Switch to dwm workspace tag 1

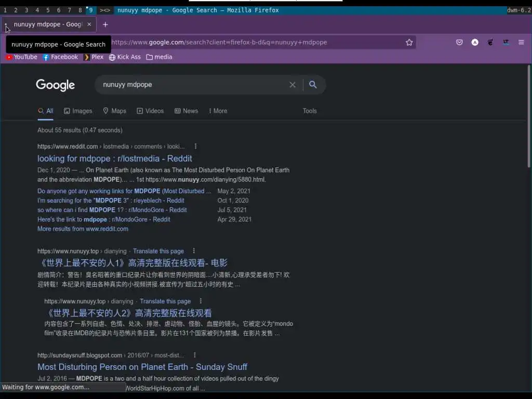(5, 10)
